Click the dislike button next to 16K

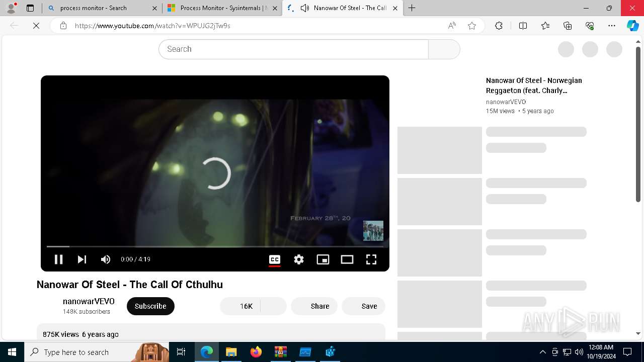click(274, 306)
